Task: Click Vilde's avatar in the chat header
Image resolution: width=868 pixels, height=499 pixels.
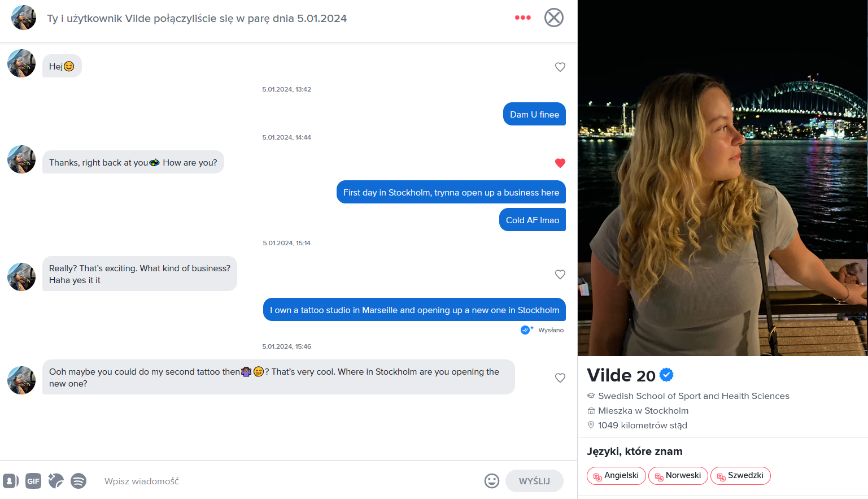Action: pyautogui.click(x=24, y=18)
